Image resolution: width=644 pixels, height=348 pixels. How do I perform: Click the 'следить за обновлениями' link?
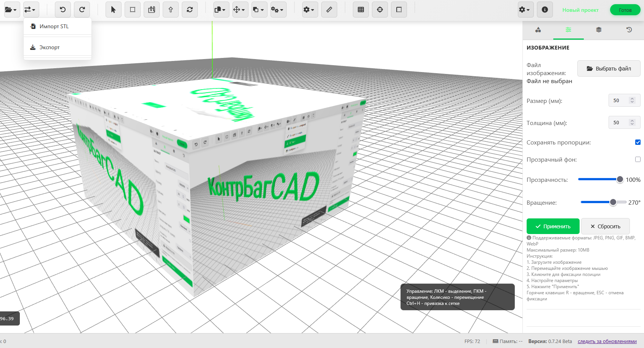[x=607, y=342]
